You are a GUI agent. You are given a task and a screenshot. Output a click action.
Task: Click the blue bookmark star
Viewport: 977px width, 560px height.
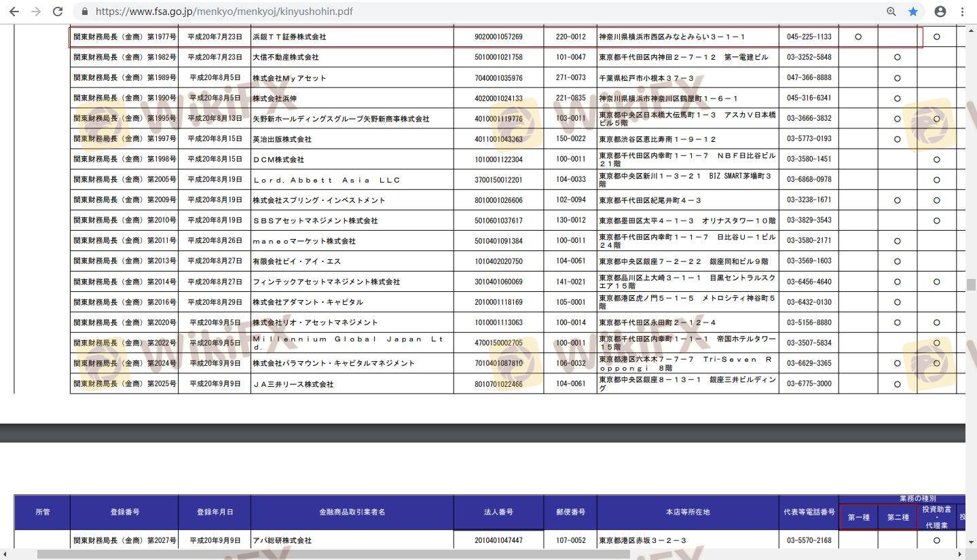point(913,12)
